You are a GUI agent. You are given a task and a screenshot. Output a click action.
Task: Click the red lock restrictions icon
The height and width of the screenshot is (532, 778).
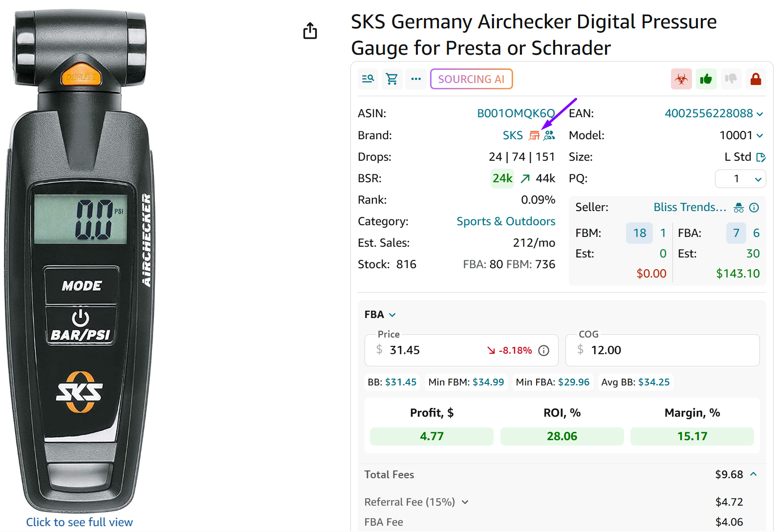[x=756, y=79]
